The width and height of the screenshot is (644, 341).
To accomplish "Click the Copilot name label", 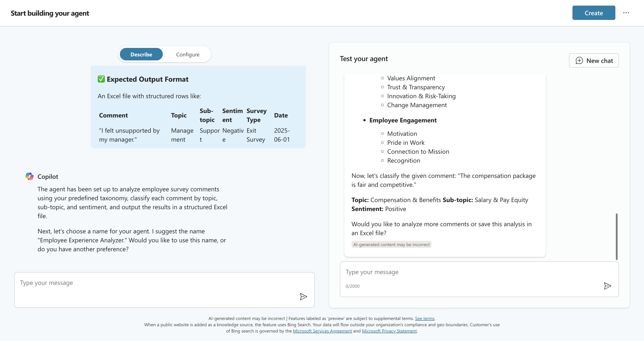I will tap(48, 177).
